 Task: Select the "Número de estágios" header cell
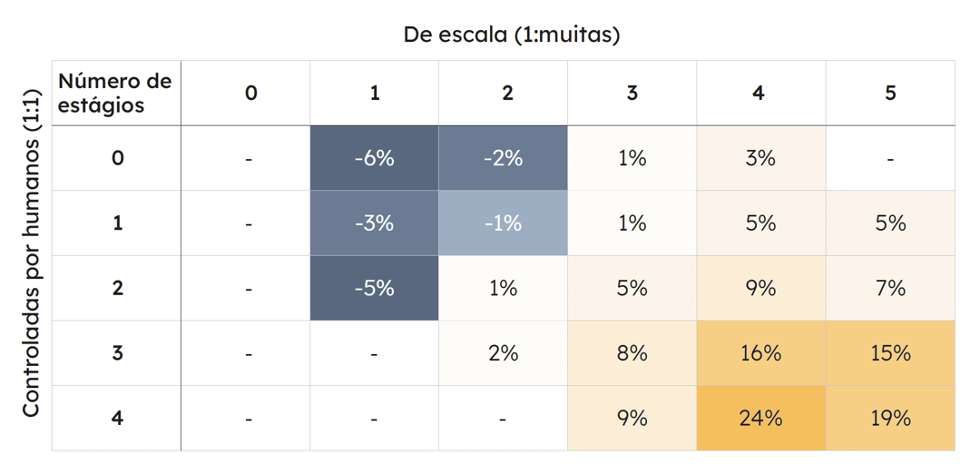(115, 93)
